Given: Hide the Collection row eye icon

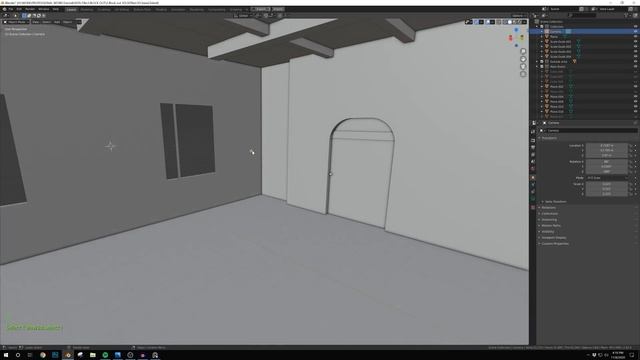Looking at the screenshot, I should (635, 27).
